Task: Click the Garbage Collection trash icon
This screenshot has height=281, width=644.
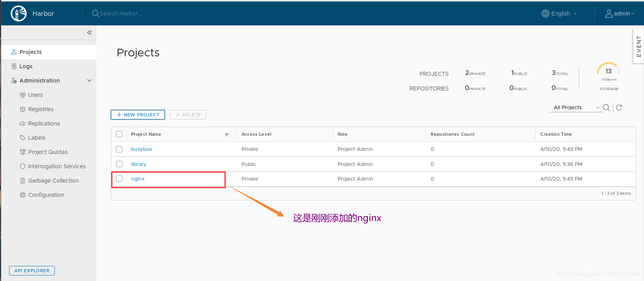Action: pos(23,181)
